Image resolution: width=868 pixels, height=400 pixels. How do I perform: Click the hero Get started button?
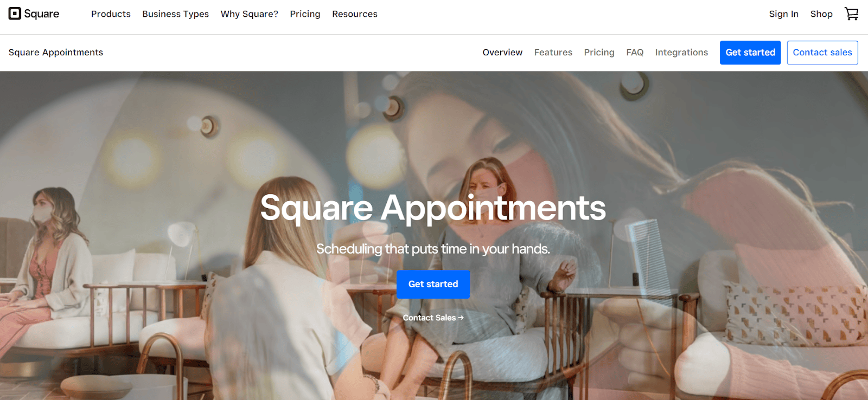[x=433, y=284]
